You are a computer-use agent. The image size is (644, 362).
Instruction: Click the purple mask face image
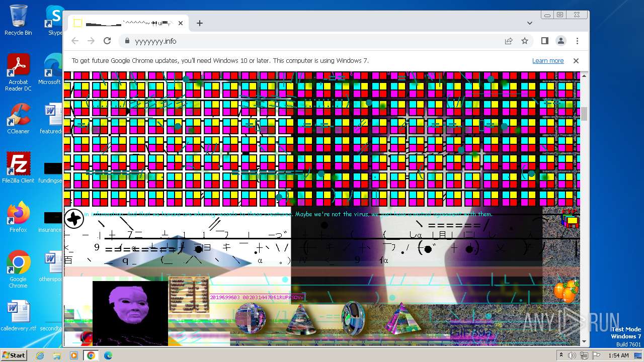point(130,313)
